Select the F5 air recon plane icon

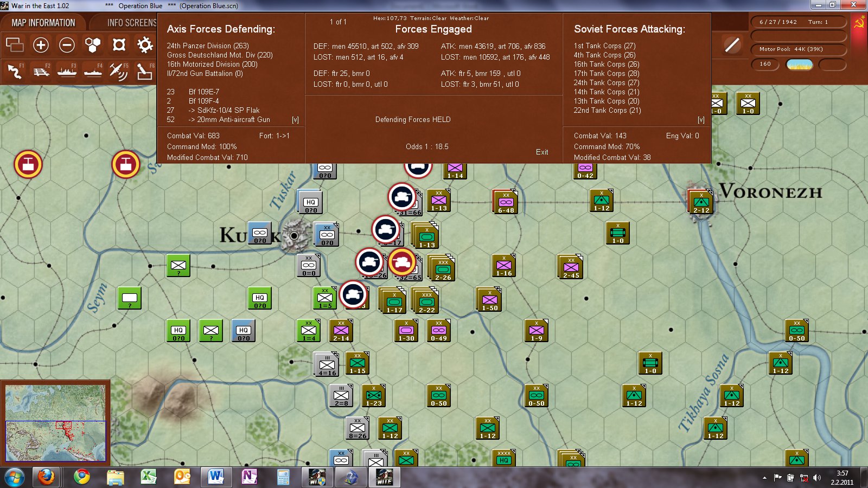119,71
